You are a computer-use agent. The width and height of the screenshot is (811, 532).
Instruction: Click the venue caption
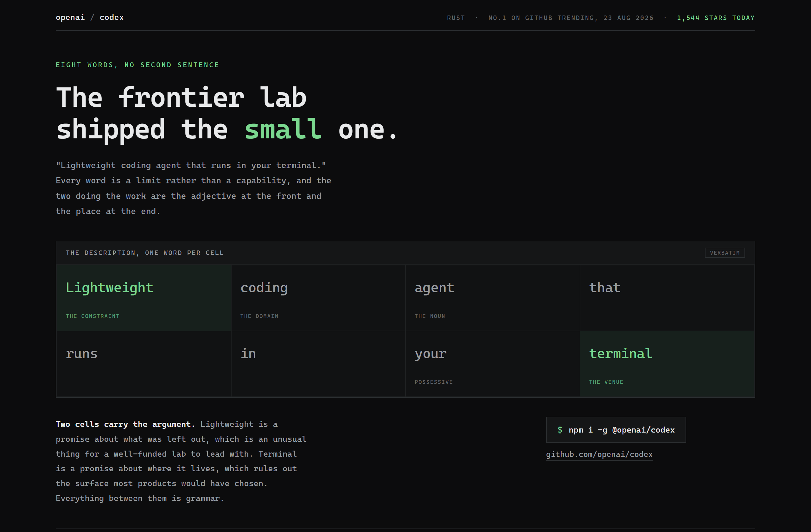tap(606, 382)
